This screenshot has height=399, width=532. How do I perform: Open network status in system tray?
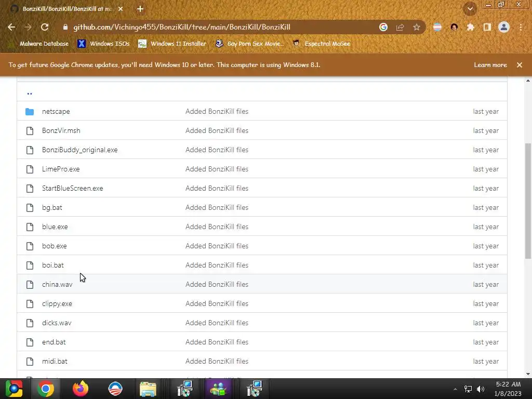pos(468,389)
